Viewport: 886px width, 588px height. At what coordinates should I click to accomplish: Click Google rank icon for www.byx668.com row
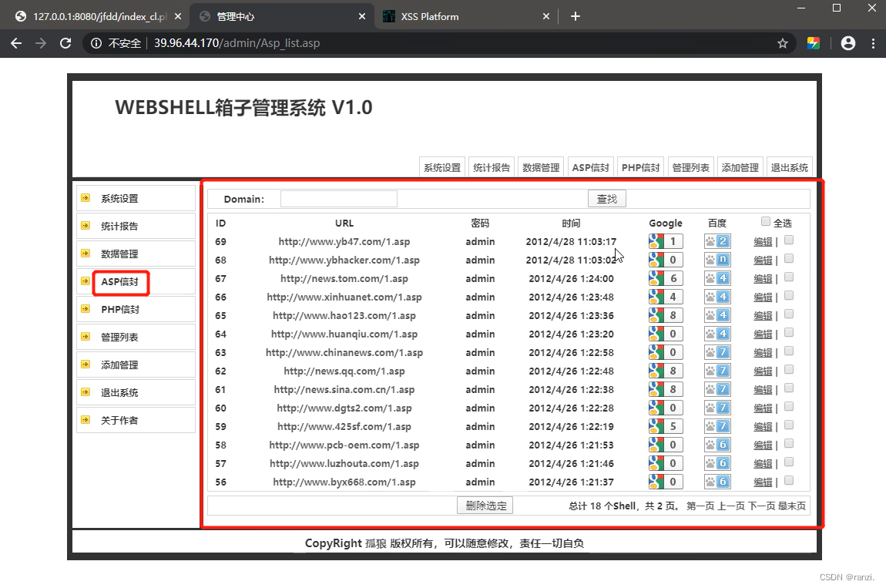click(666, 482)
